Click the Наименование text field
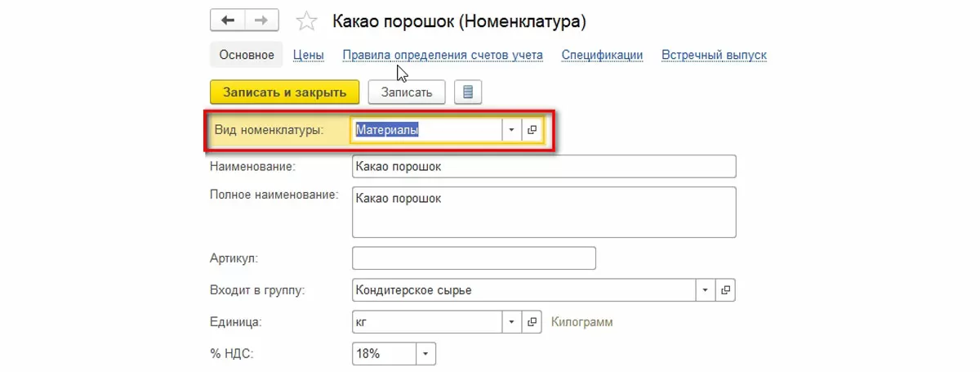This screenshot has width=980, height=372. [544, 167]
